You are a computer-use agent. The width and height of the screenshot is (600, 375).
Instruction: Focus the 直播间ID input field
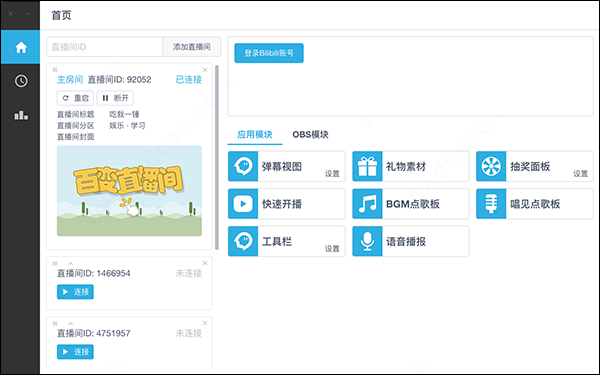(105, 47)
